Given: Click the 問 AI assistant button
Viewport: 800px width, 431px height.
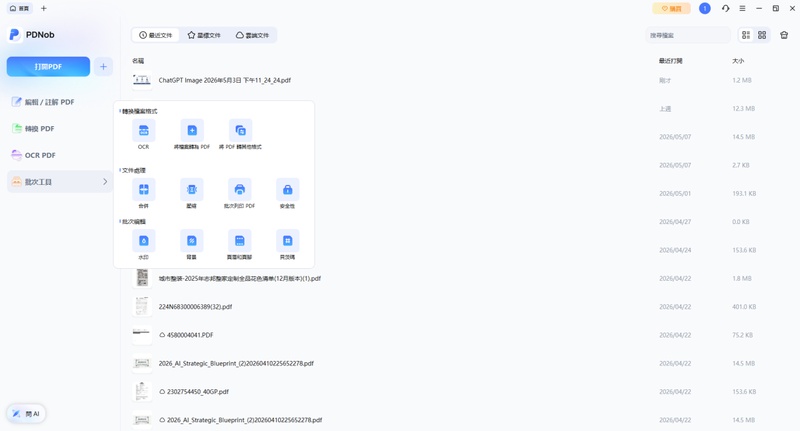Looking at the screenshot, I should (26, 414).
